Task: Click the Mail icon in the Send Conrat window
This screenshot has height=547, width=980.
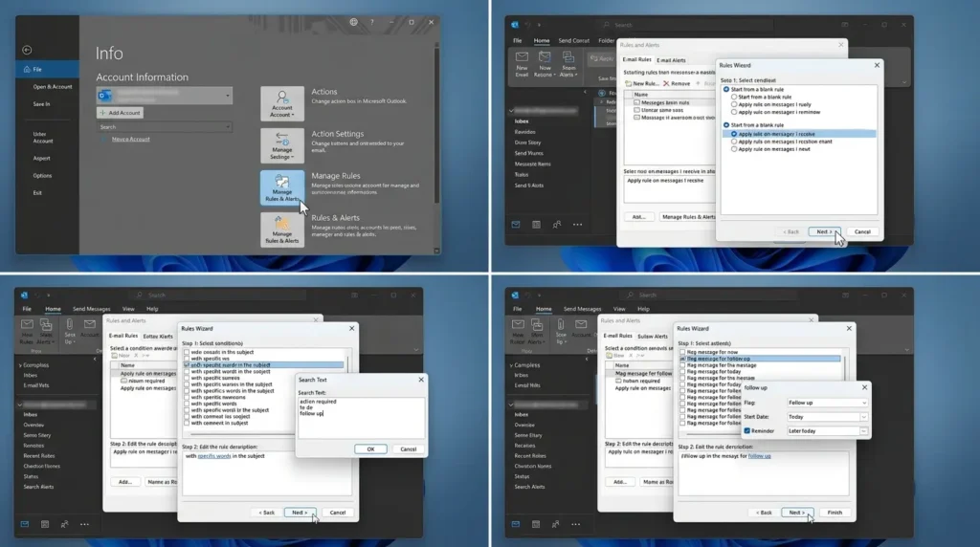Action: (x=516, y=224)
